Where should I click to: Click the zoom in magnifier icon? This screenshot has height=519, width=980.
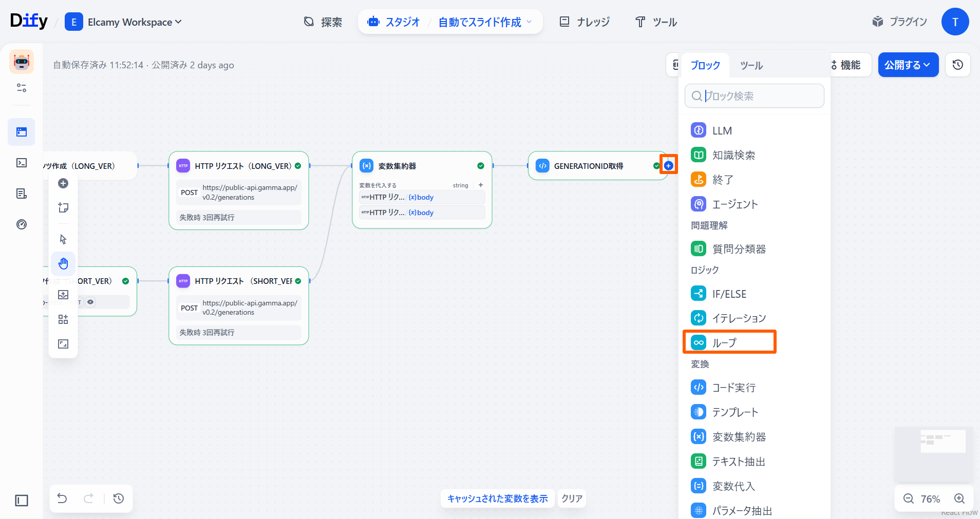(x=959, y=498)
